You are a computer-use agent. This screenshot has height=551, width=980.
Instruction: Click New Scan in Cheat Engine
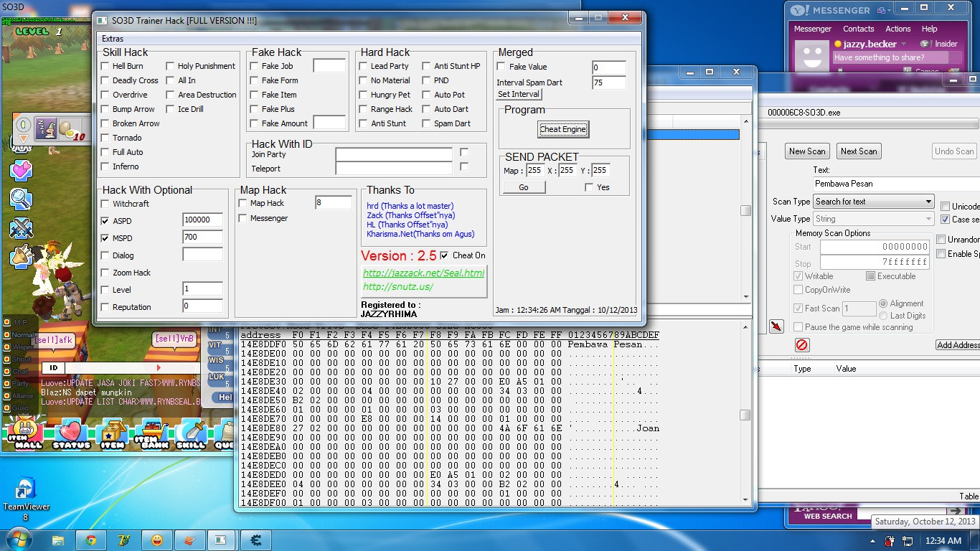click(x=807, y=151)
